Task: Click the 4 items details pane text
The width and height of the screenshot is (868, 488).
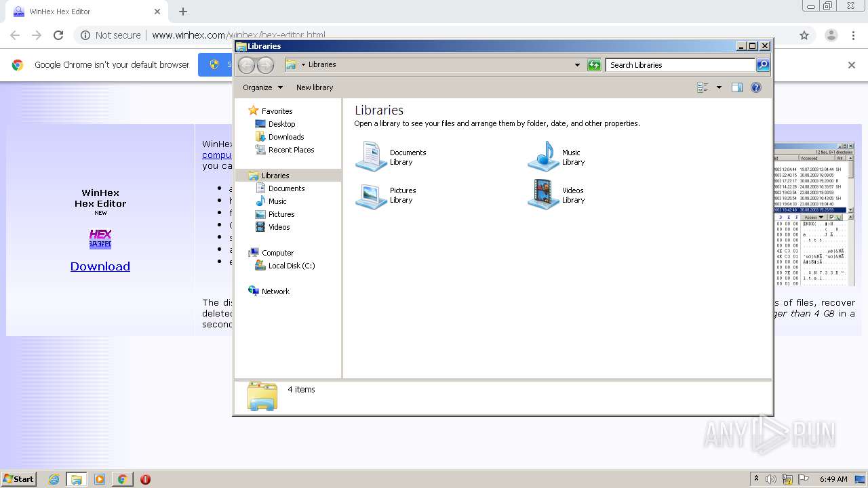Action: click(x=301, y=390)
